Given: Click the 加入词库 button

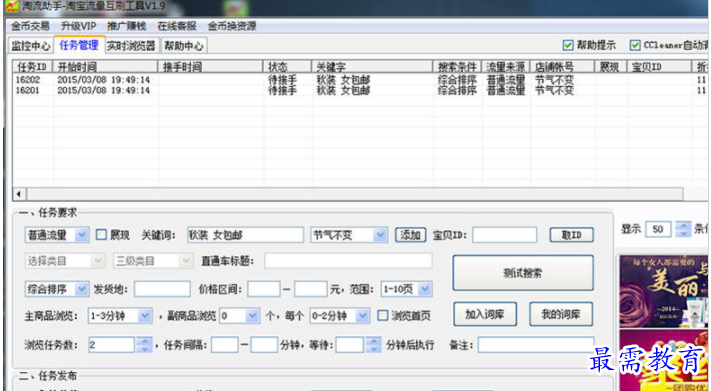Looking at the screenshot, I should click(485, 314).
